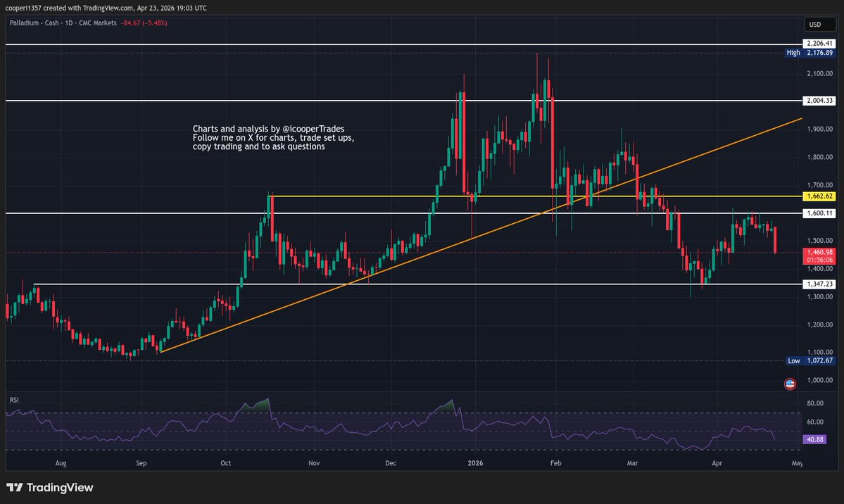Image resolution: width=844 pixels, height=504 pixels.
Task: Click the countdown timer under the price
Action: pyautogui.click(x=820, y=259)
